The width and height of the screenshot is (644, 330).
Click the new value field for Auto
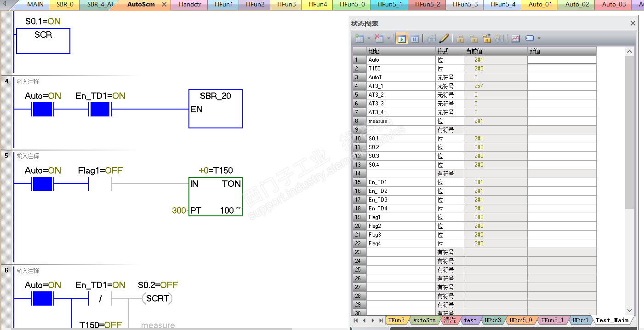click(562, 60)
